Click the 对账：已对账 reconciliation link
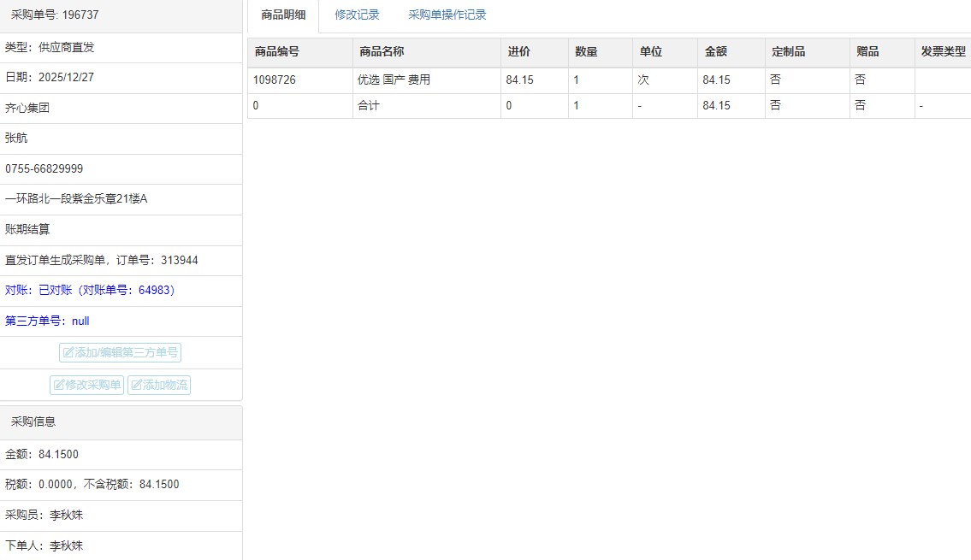 coord(91,291)
